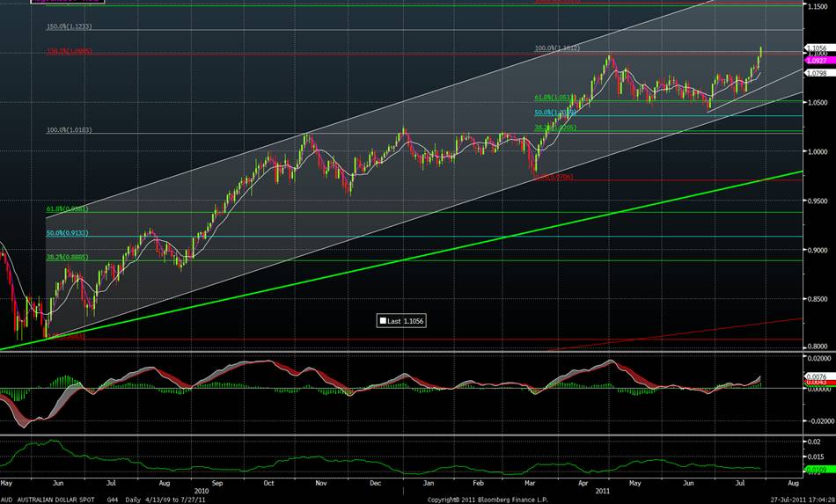Click the Mar marker on time axis

530,484
